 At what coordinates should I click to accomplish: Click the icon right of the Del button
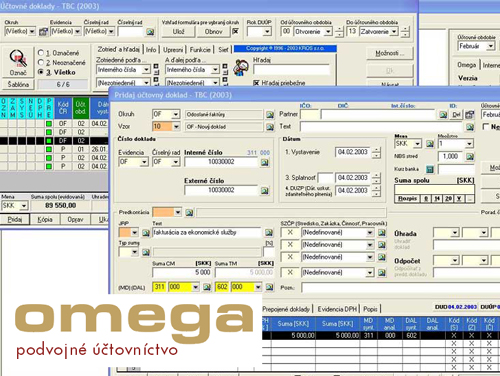(470, 115)
